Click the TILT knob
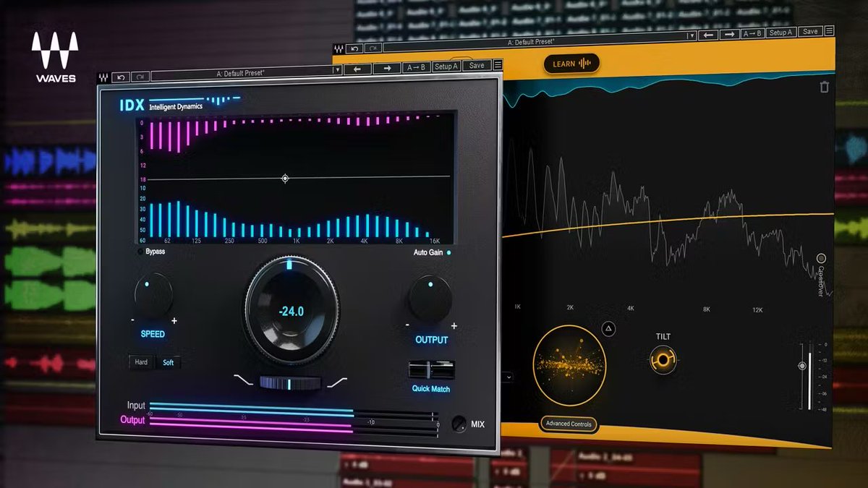The image size is (868, 488). [x=663, y=360]
